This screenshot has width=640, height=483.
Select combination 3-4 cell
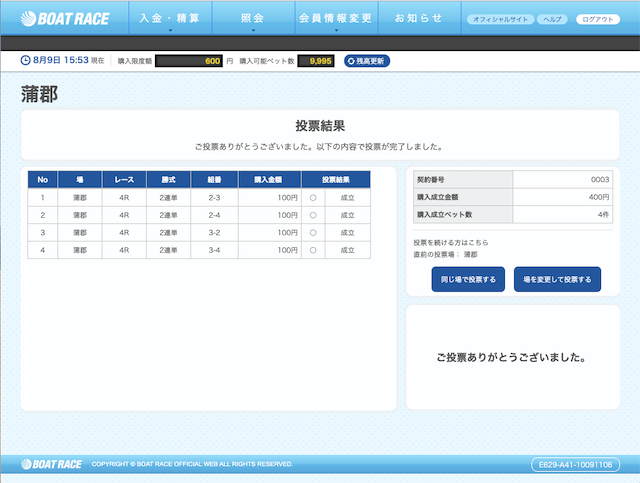[x=214, y=250]
